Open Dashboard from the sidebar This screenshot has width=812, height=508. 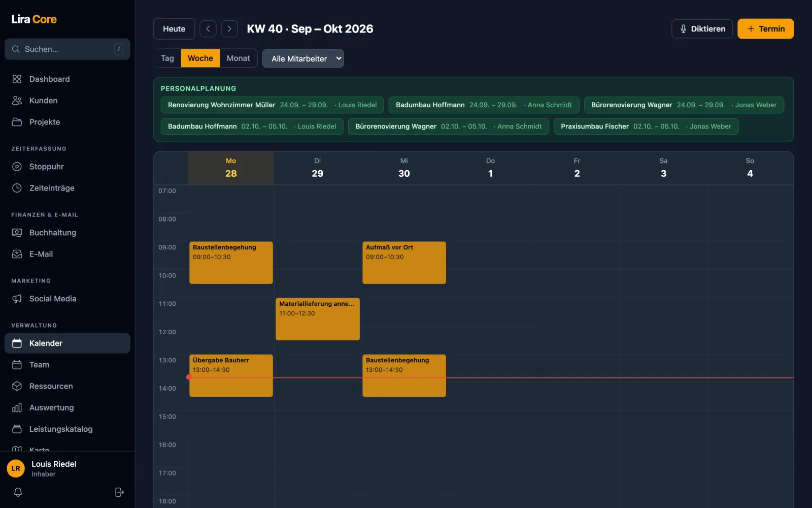coord(67,79)
